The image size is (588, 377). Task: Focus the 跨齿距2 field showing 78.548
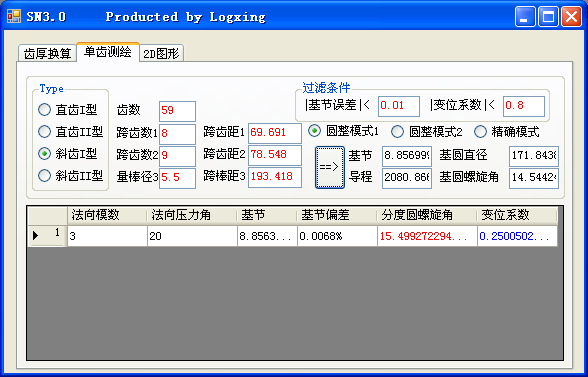coord(275,155)
